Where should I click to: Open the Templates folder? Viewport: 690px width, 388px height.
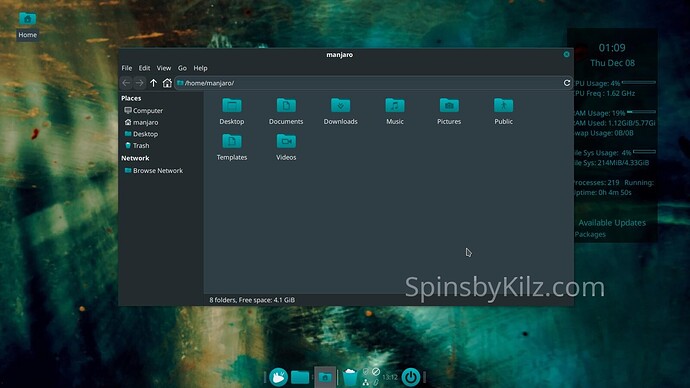(231, 147)
